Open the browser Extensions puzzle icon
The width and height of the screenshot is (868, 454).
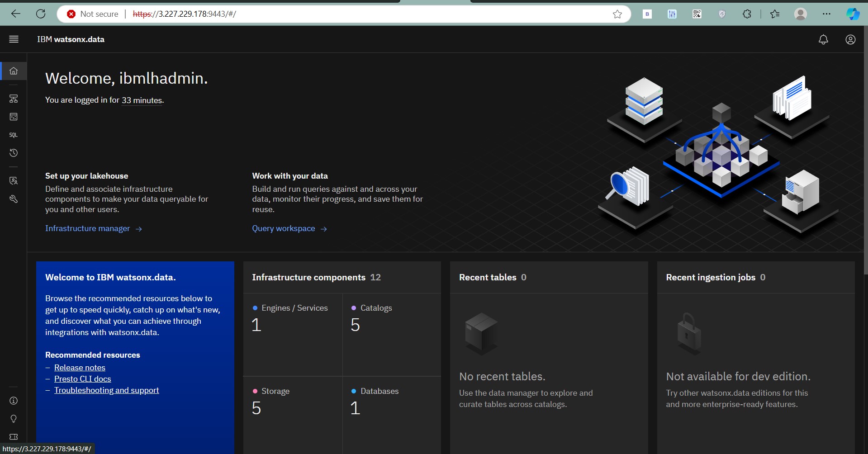pyautogui.click(x=747, y=14)
